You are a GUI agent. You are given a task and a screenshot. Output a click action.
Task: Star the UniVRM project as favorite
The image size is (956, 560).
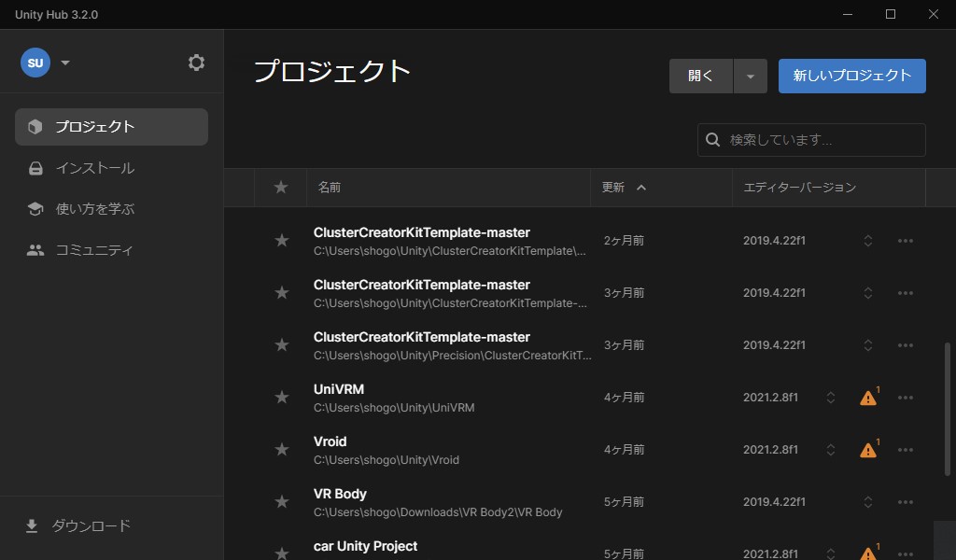click(x=281, y=398)
